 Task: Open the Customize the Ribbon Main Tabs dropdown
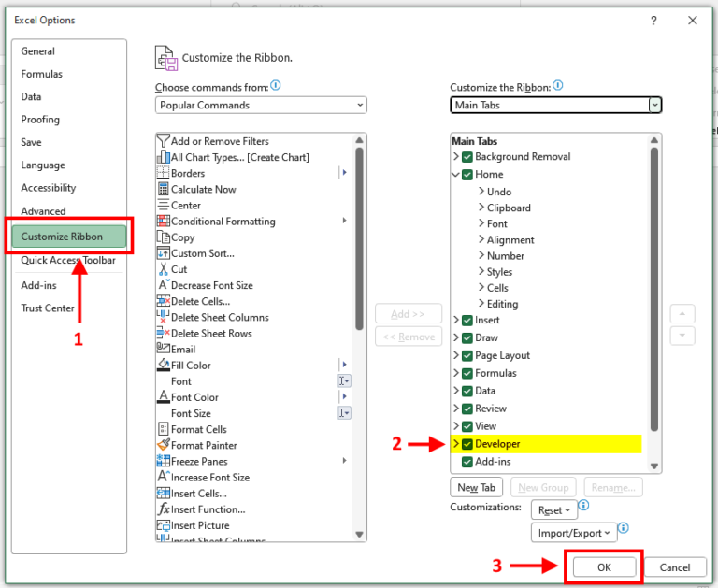click(556, 106)
